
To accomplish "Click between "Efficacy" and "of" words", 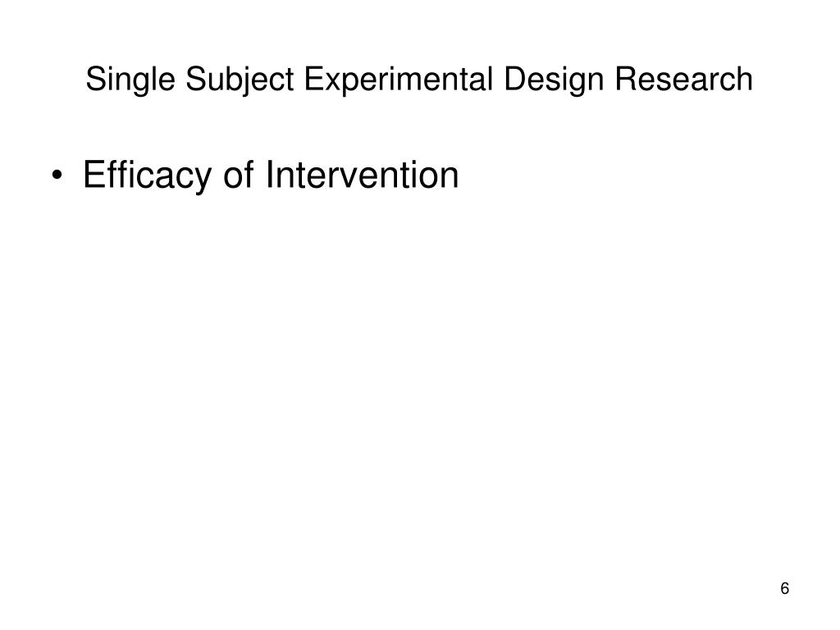I will click(x=217, y=176).
